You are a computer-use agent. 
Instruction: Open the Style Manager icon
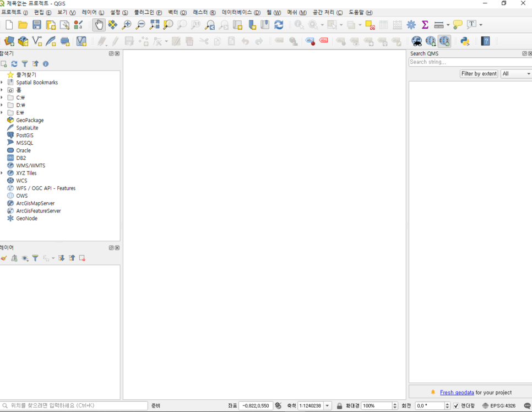pyautogui.click(x=78, y=25)
